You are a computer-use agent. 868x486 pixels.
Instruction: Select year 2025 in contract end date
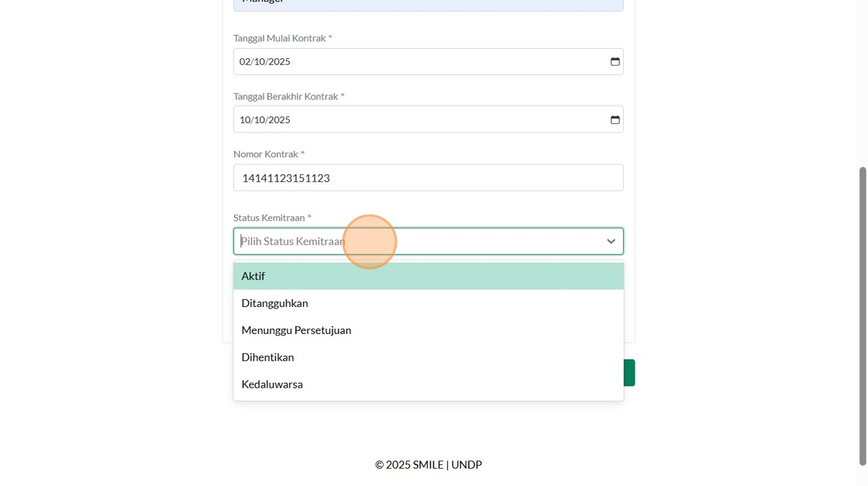(279, 120)
